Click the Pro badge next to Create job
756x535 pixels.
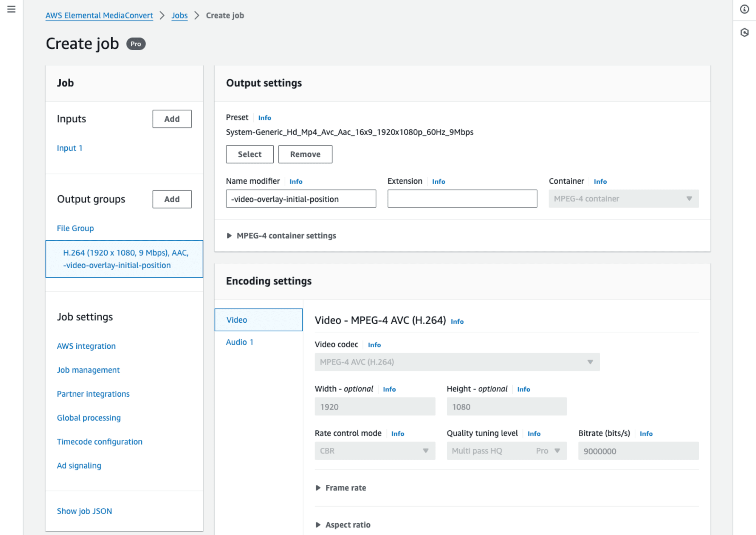click(136, 44)
